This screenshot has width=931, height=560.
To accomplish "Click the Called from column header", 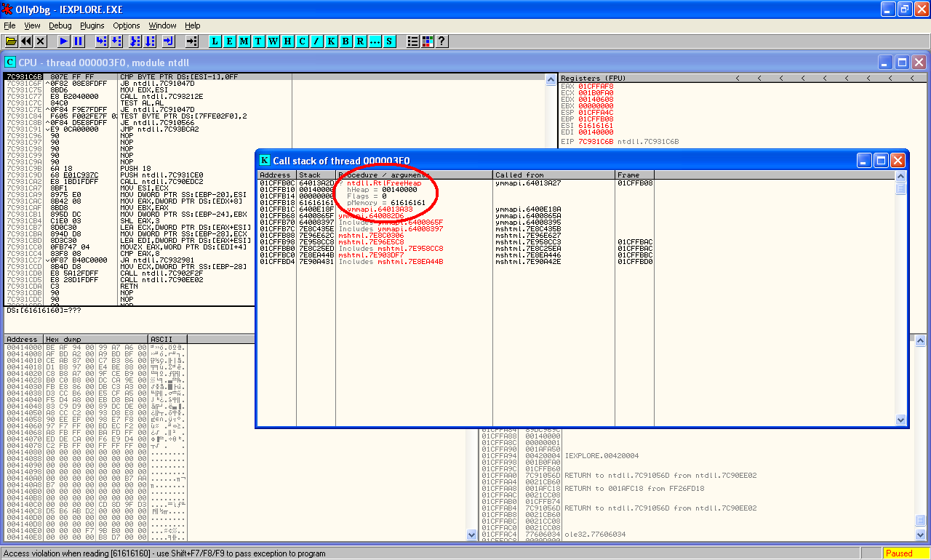I will click(554, 175).
